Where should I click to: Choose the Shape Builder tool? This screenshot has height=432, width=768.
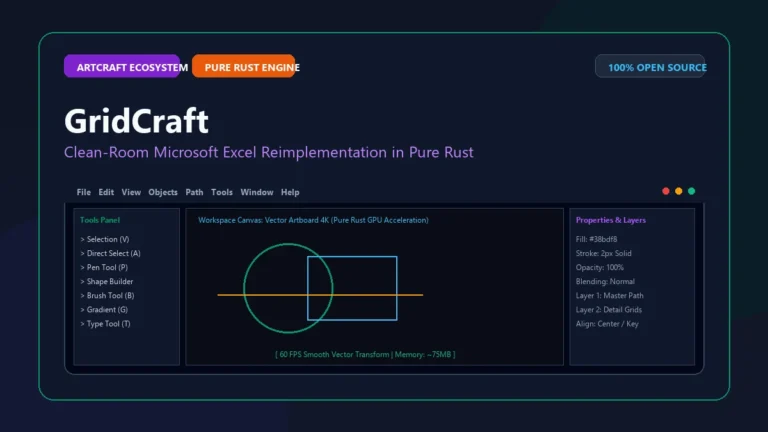tap(107, 282)
